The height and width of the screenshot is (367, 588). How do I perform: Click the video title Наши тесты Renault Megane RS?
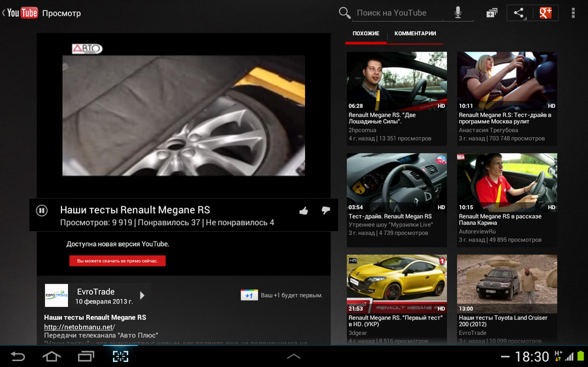tap(135, 210)
